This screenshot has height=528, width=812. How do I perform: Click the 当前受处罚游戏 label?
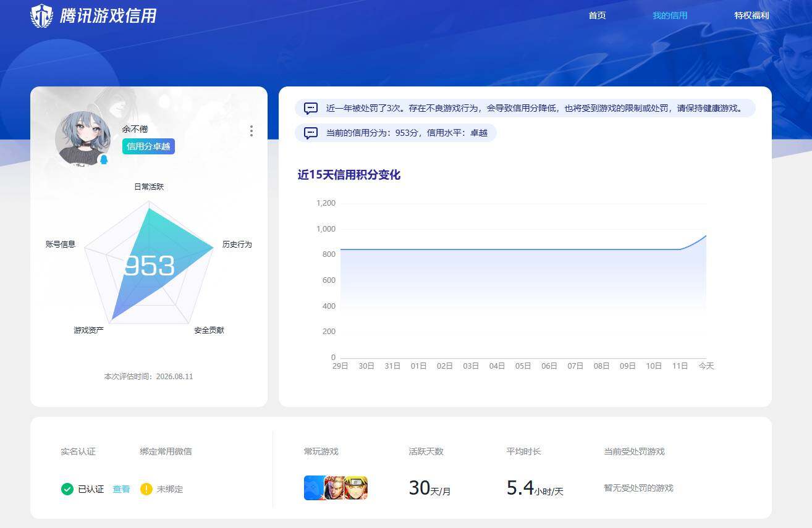634,451
